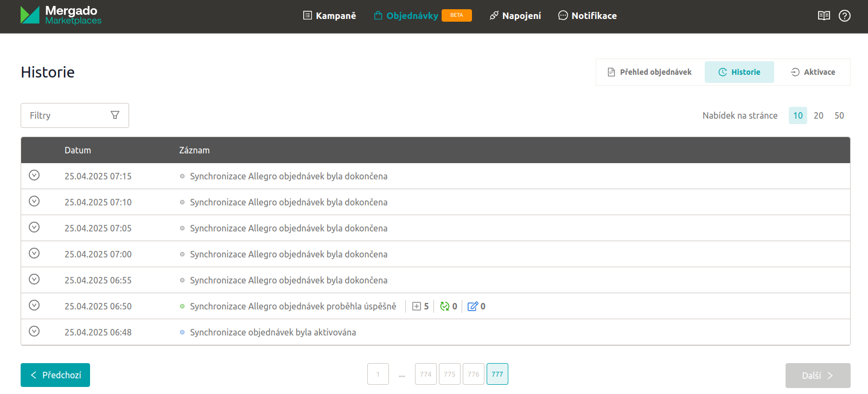Click the Mergado Marketplaces logo
868x394 pixels.
tap(61, 15)
